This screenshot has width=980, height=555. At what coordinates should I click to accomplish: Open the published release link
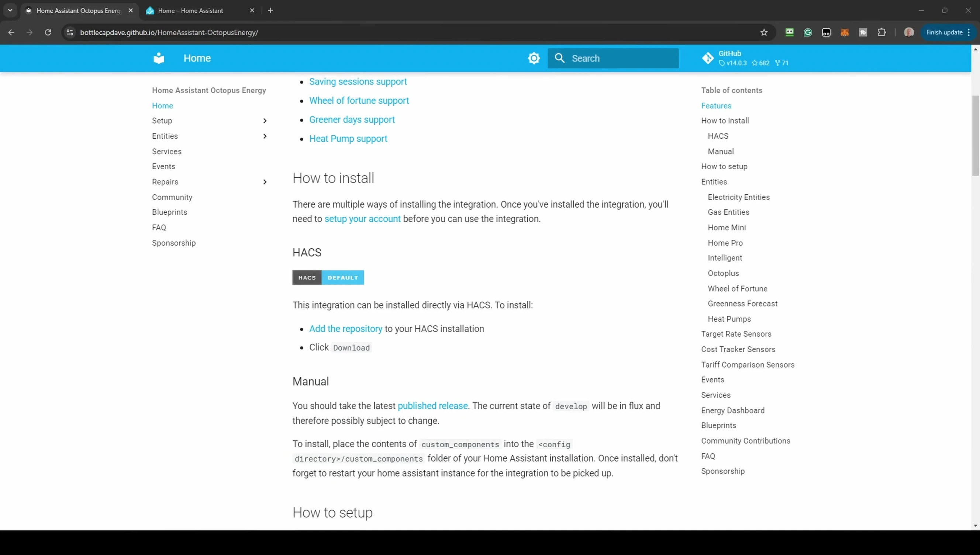432,406
